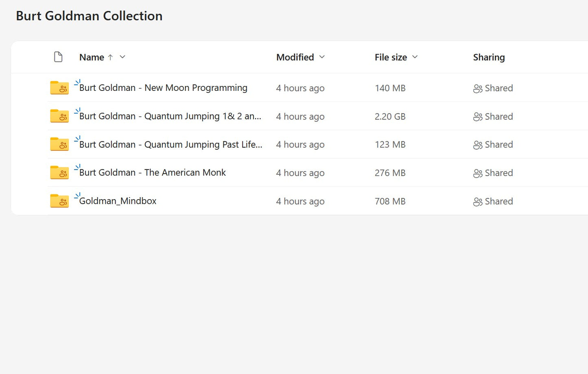588x374 pixels.
Task: Click Shared status for Quantum Jumping 1& 2
Action: (x=498, y=117)
